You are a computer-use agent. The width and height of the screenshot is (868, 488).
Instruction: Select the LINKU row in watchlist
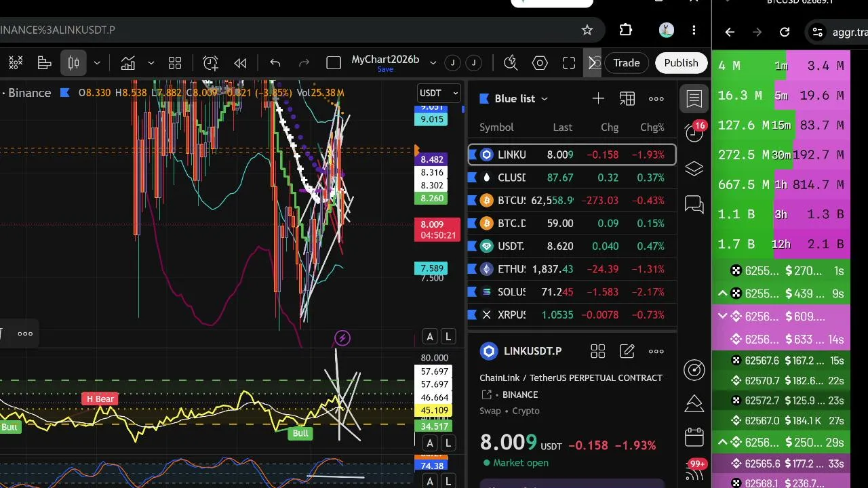coord(572,155)
